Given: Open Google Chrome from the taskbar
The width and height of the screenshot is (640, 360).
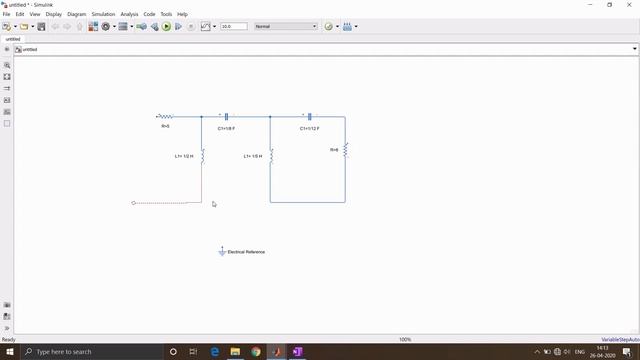Looking at the screenshot, I should [256, 352].
